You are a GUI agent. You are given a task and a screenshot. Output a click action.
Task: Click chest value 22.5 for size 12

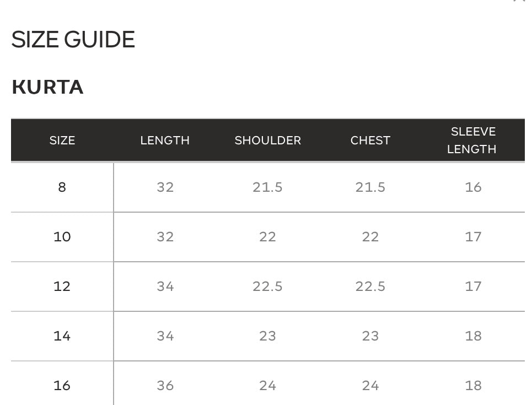[370, 287]
